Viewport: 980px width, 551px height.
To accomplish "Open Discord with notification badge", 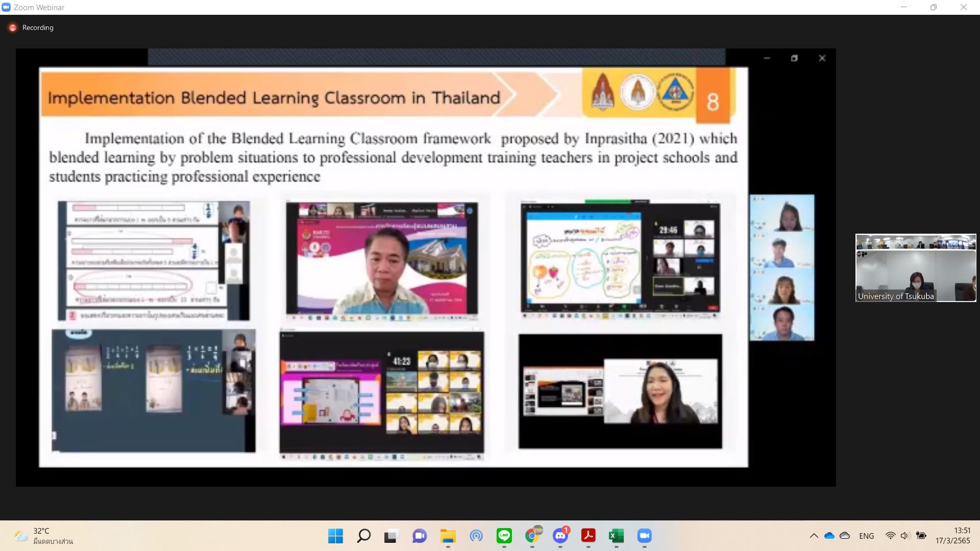I will pyautogui.click(x=560, y=536).
